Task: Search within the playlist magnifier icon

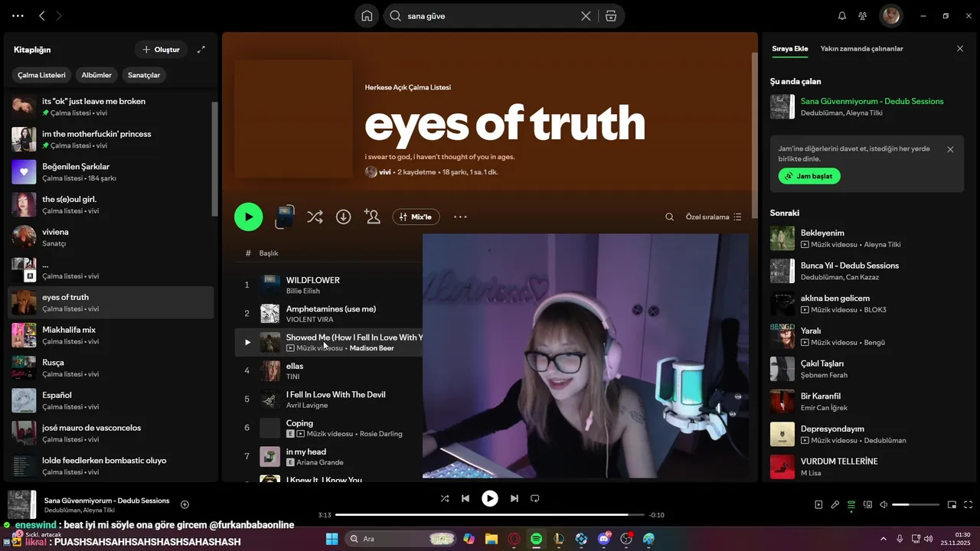Action: coord(669,217)
